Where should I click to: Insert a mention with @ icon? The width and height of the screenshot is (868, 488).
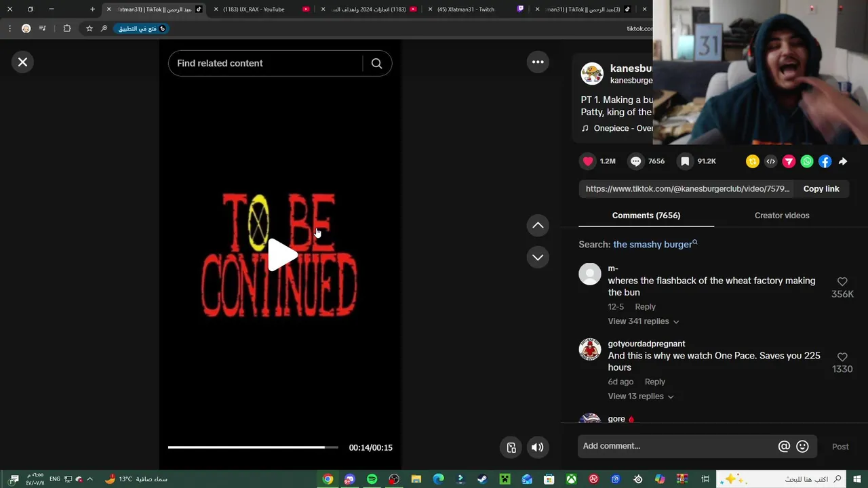(x=784, y=447)
